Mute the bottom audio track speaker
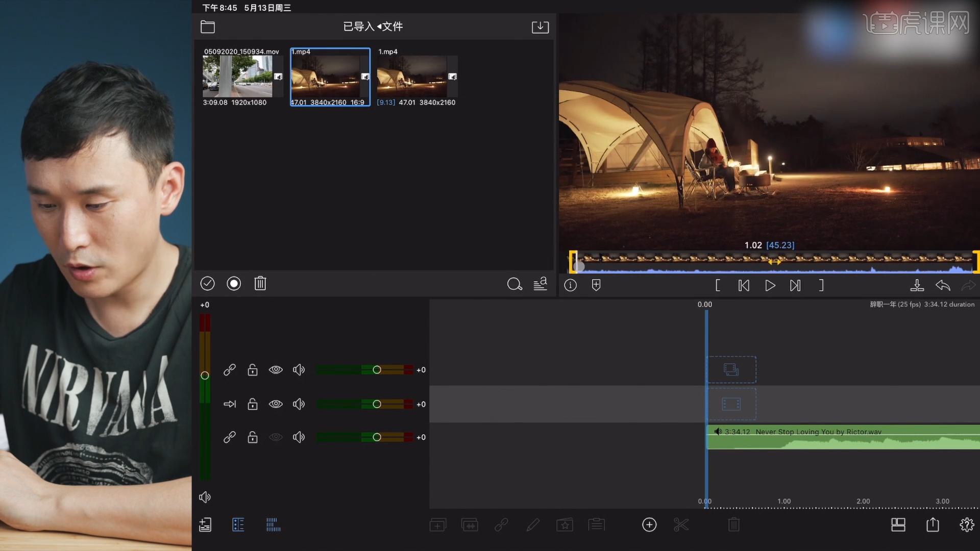The width and height of the screenshot is (980, 551). [299, 437]
